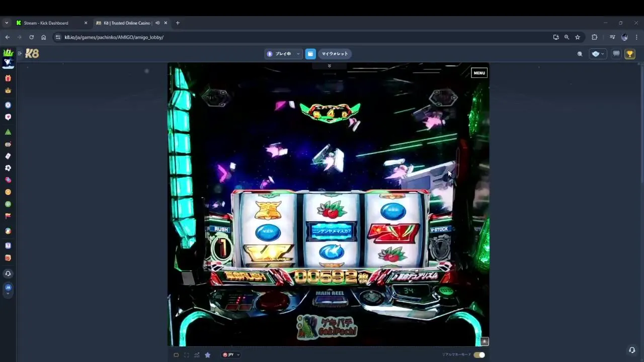Click the small icon at game bottom-right corner
The width and height of the screenshot is (644, 362).
pyautogui.click(x=485, y=341)
